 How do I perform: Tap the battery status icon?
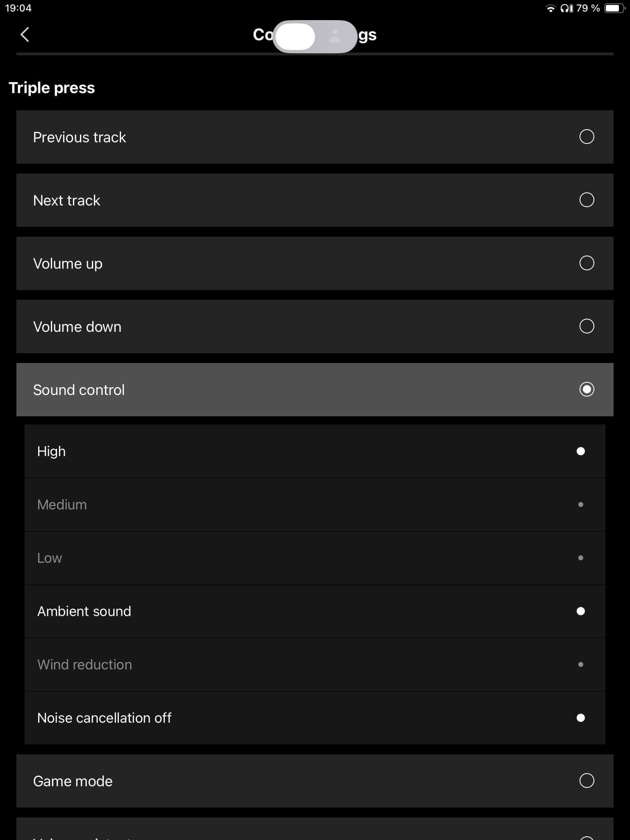coord(614,8)
